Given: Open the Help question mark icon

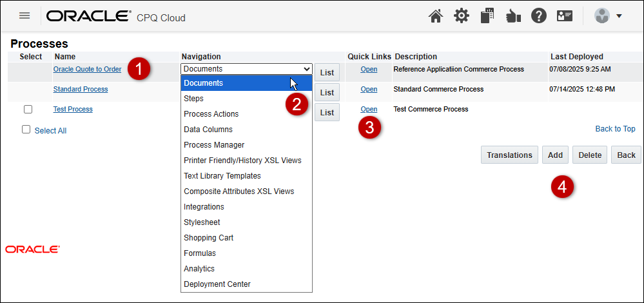Looking at the screenshot, I should [539, 16].
